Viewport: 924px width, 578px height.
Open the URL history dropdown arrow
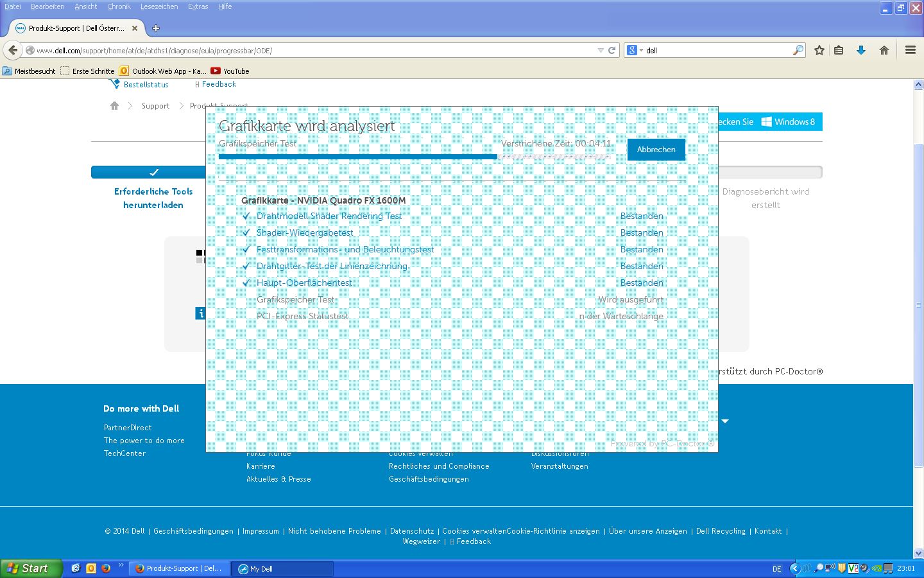click(x=601, y=50)
